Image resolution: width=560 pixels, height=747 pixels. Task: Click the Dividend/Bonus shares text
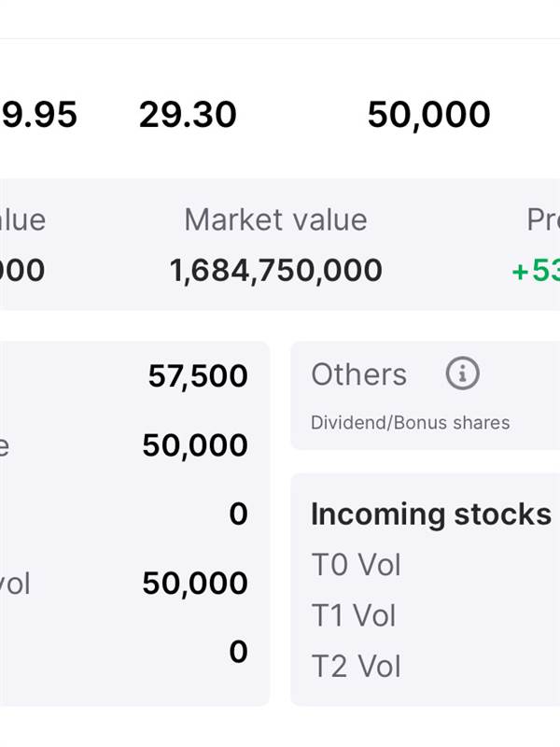pos(410,423)
